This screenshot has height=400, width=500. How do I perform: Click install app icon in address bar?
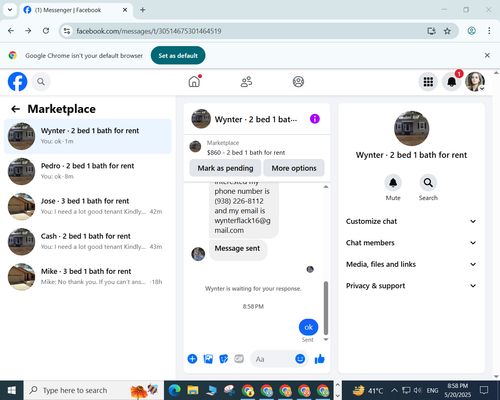point(431,31)
